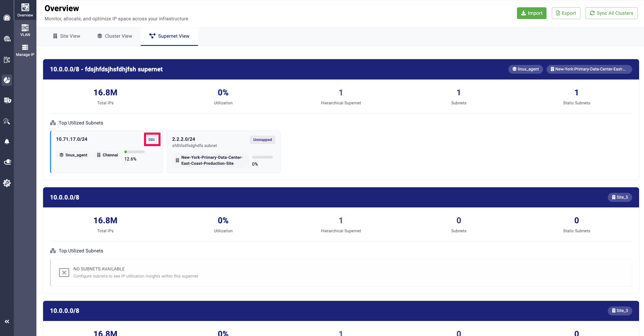Click the server shield security icon
The width and height of the screenshot is (644, 336).
7,100
